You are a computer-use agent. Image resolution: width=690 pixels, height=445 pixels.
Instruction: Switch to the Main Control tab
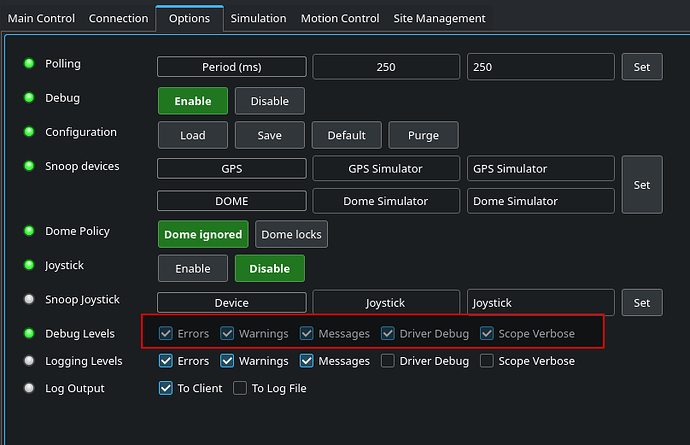pyautogui.click(x=41, y=18)
